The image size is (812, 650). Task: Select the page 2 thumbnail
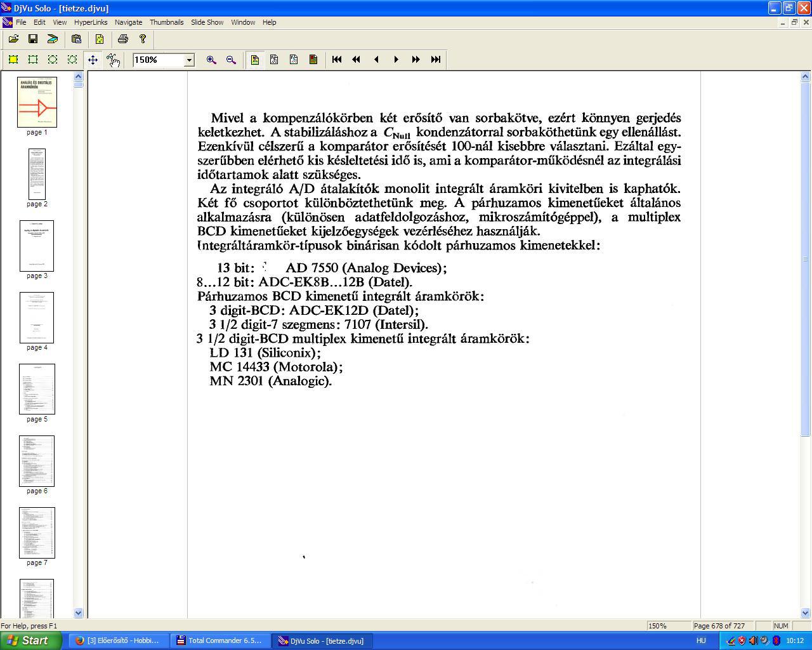click(37, 174)
